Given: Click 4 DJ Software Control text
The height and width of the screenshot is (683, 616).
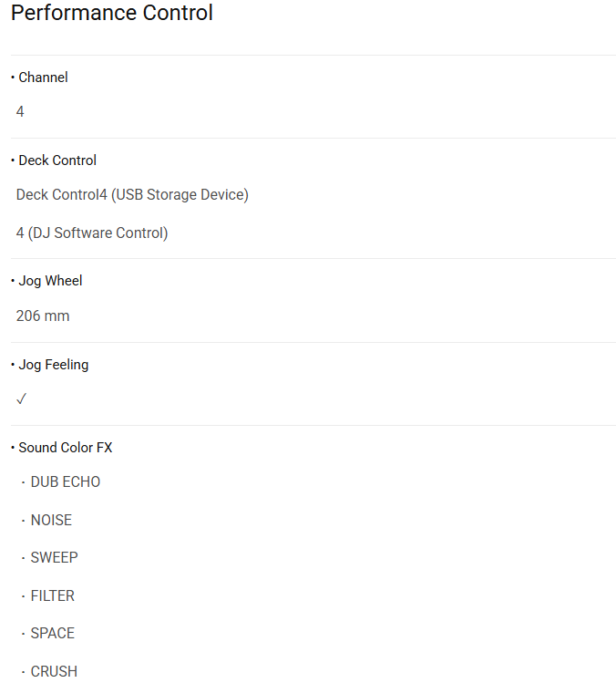Looking at the screenshot, I should [x=92, y=233].
